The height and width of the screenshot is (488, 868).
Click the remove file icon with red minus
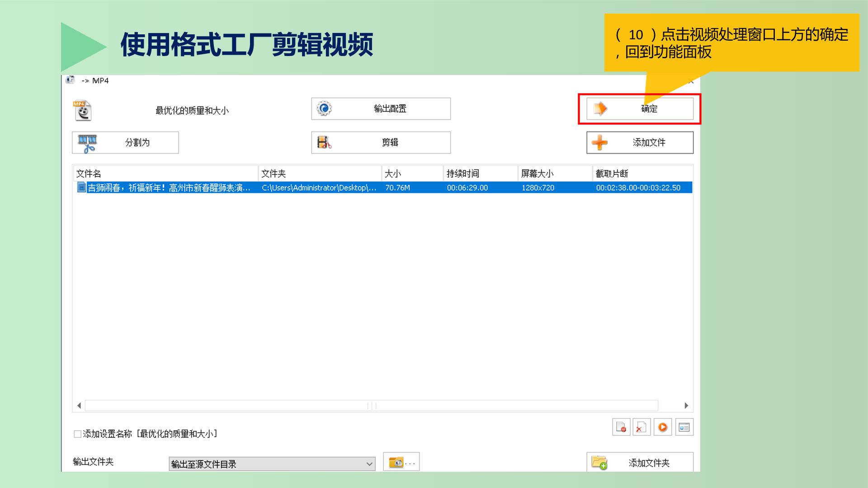[x=621, y=427]
